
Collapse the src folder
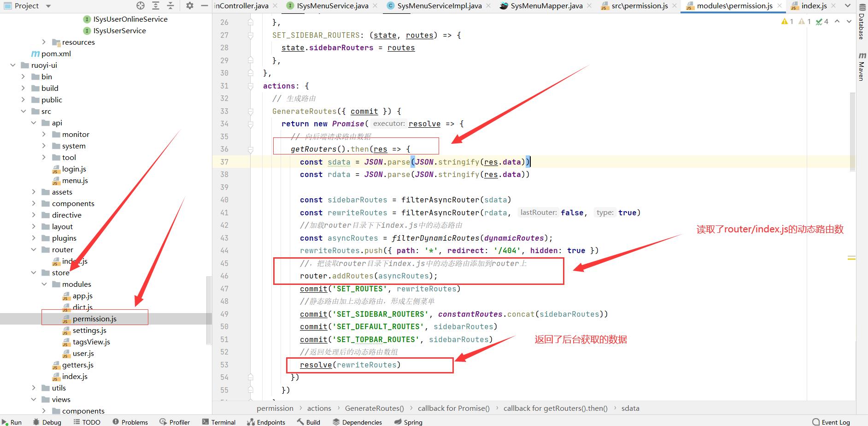[23, 111]
